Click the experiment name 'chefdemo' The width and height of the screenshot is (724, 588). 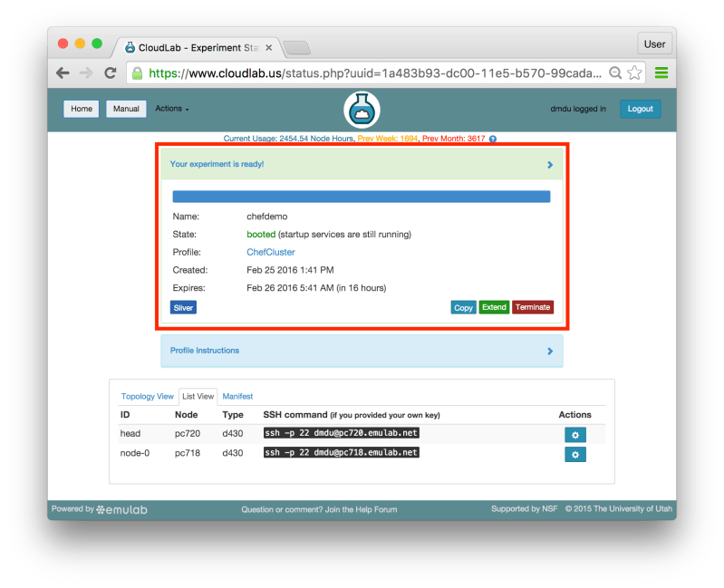pyautogui.click(x=267, y=217)
